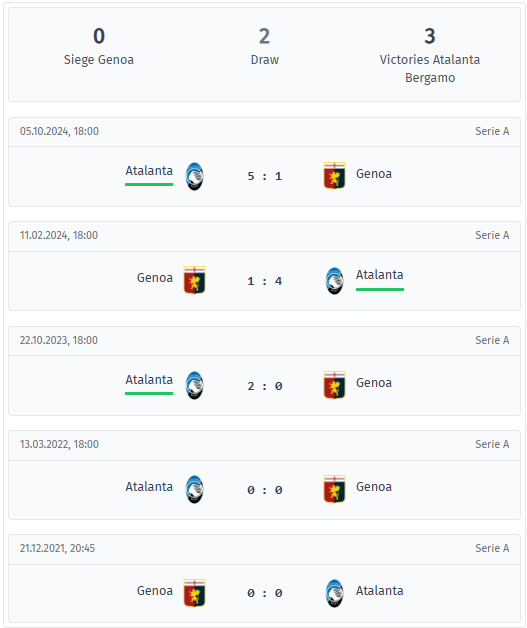The image size is (527, 628).
Task: Click the Atalanta crest in the 1:4 match
Action: [x=334, y=281]
